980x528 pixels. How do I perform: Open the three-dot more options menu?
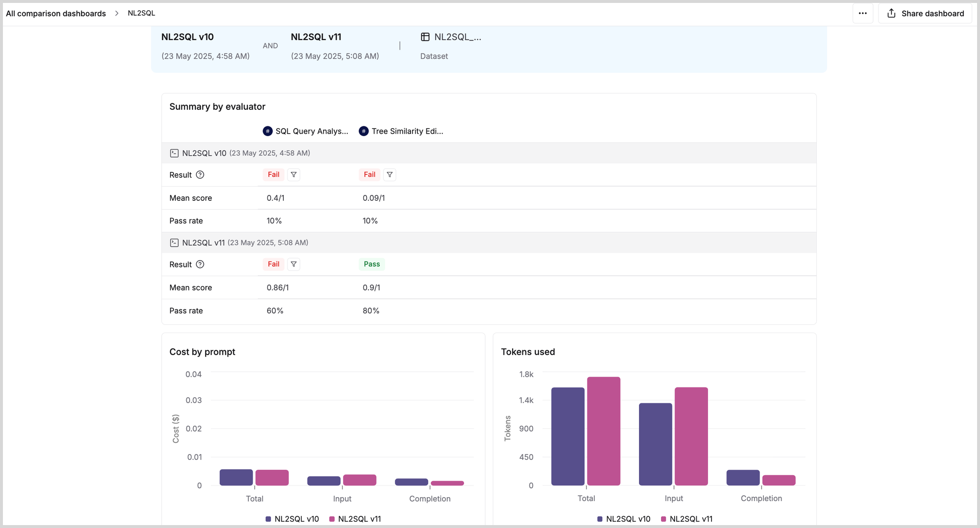[x=862, y=13]
